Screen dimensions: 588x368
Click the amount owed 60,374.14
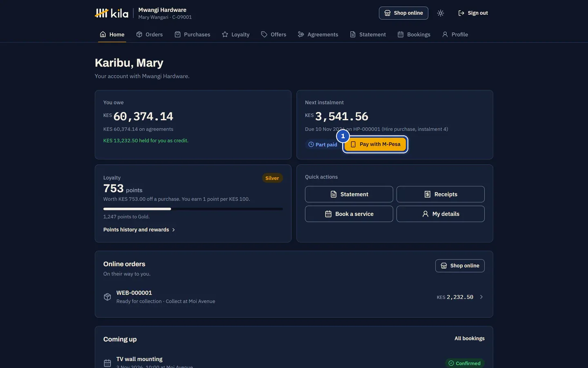pyautogui.click(x=143, y=117)
